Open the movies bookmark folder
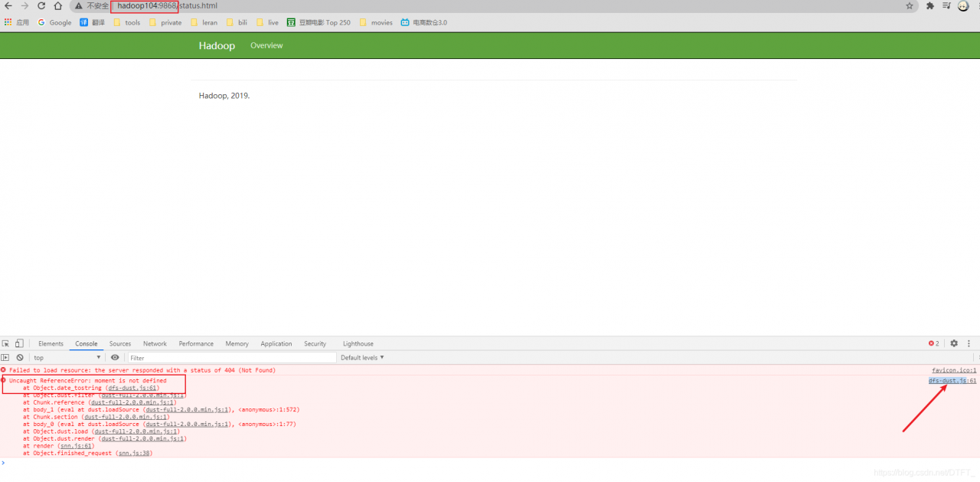This screenshot has width=980, height=482. click(x=376, y=22)
